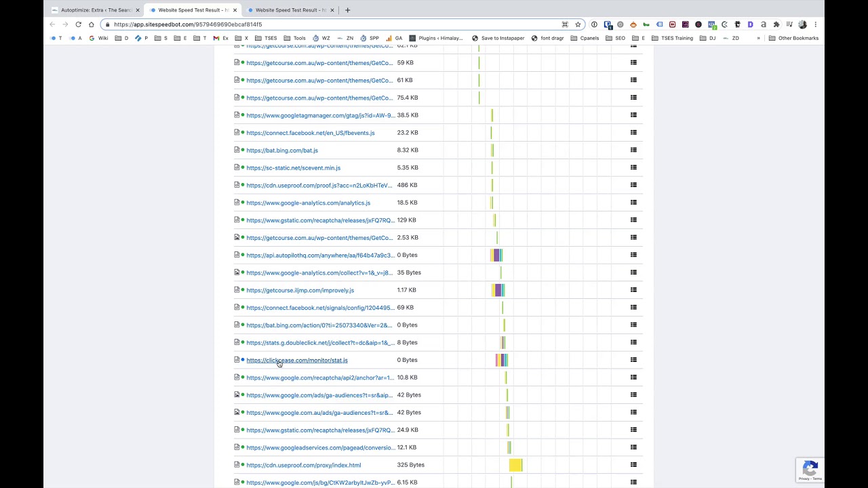Close the Autoptimize tab
Viewport: 868px width, 488px height.
[138, 10]
